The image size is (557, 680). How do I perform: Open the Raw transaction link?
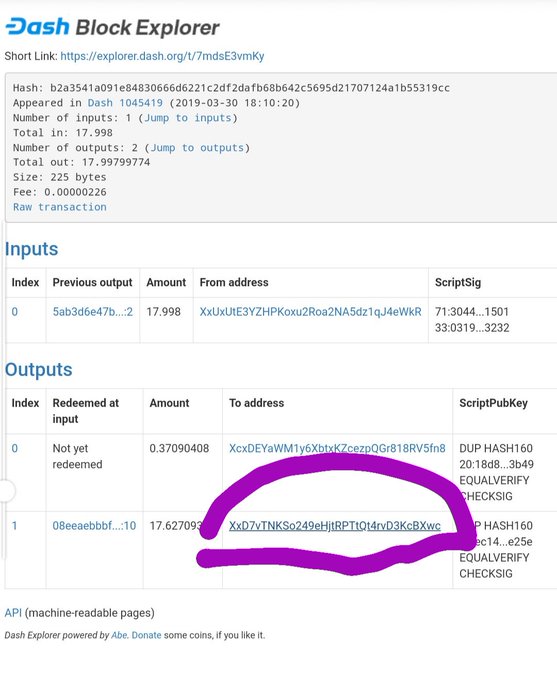60,207
